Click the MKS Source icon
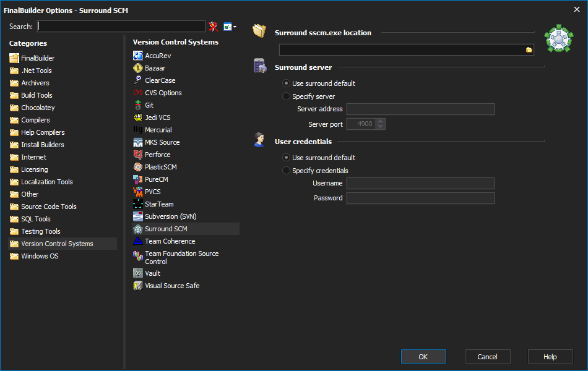The height and width of the screenshot is (371, 588). point(138,142)
